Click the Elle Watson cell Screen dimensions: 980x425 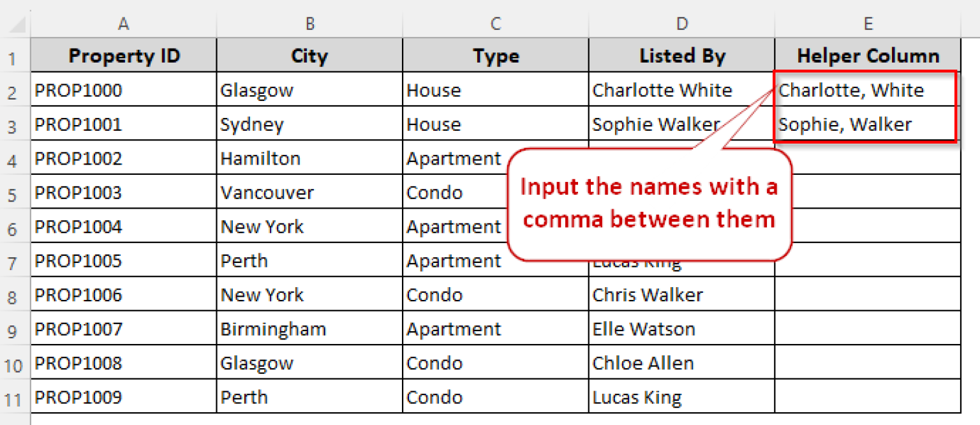(682, 329)
